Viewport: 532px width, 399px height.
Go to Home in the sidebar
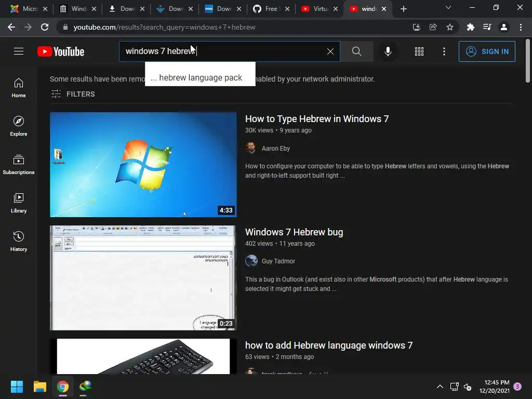[19, 88]
